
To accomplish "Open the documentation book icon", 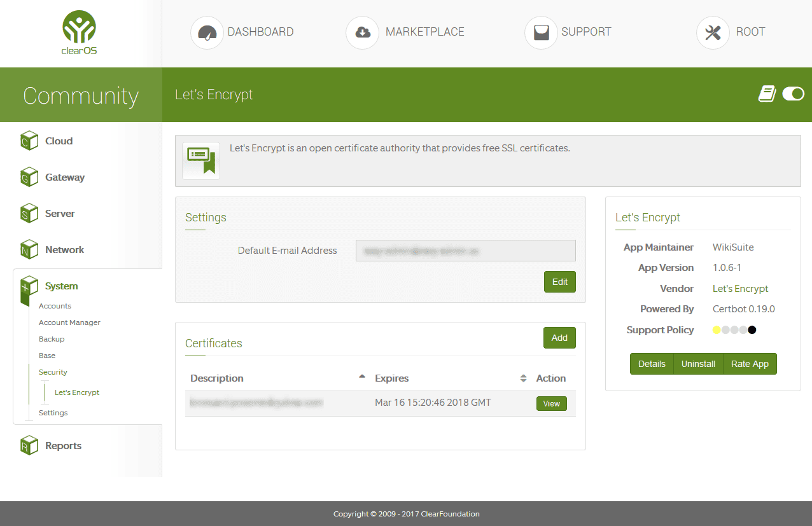I will pos(767,94).
